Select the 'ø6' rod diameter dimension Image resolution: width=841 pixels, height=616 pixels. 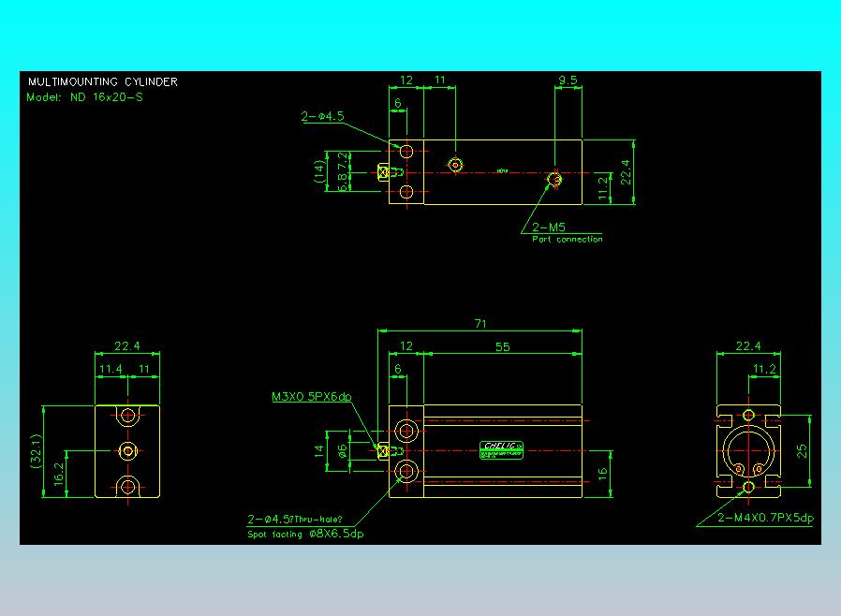pos(342,451)
